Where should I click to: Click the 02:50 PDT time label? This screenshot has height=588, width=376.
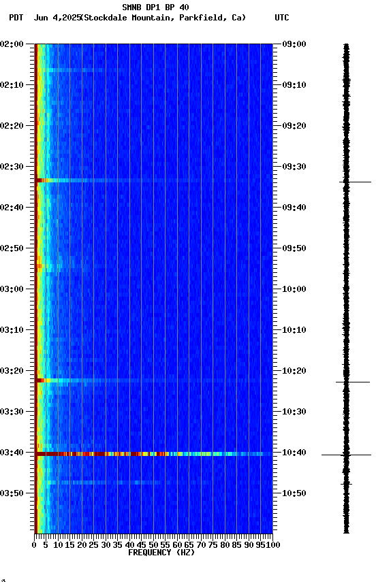click(12, 248)
